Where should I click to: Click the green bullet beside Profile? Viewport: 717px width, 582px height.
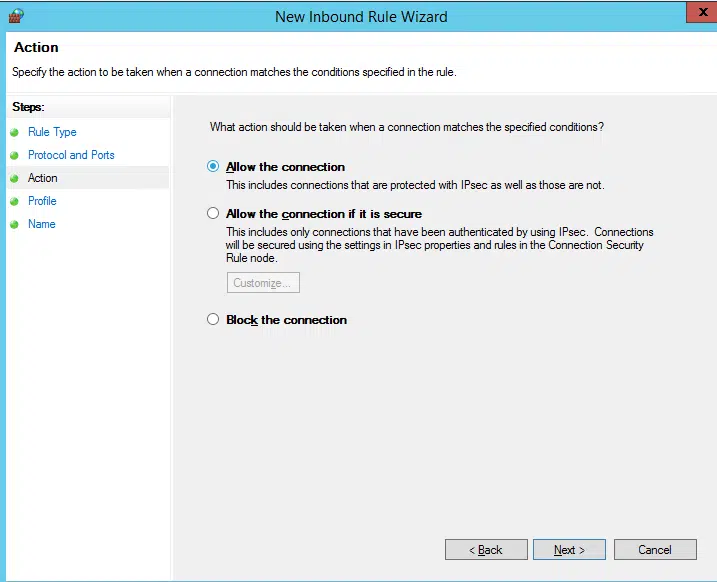click(14, 201)
